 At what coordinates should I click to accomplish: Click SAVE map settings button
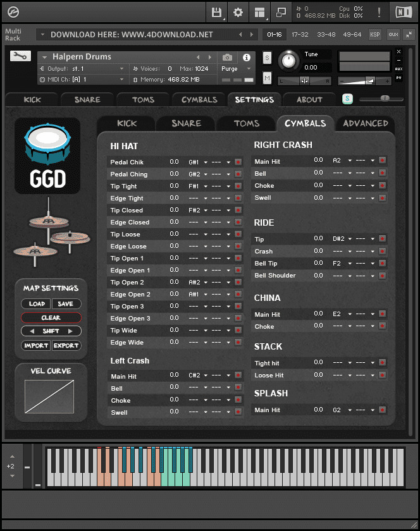tap(66, 304)
